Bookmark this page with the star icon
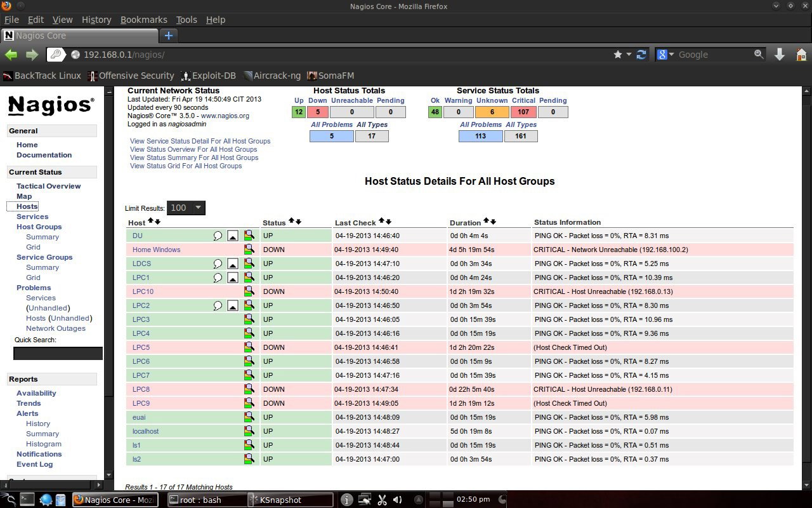The height and width of the screenshot is (508, 812). coord(618,55)
